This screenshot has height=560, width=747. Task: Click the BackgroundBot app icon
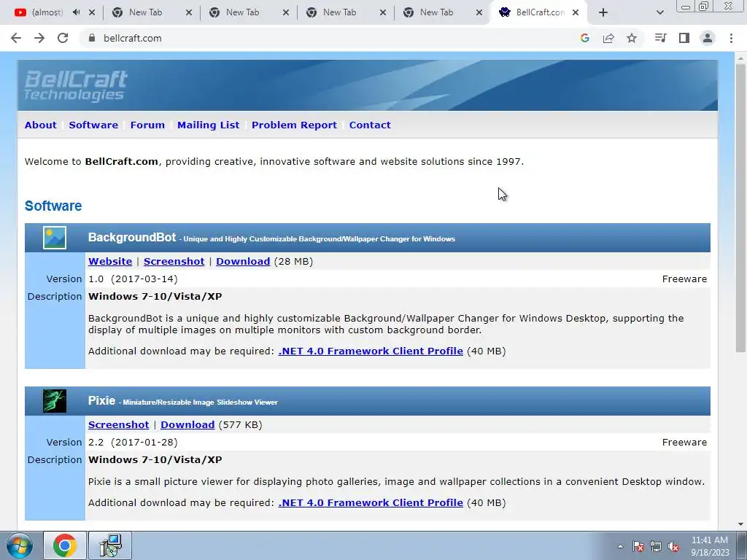click(55, 238)
